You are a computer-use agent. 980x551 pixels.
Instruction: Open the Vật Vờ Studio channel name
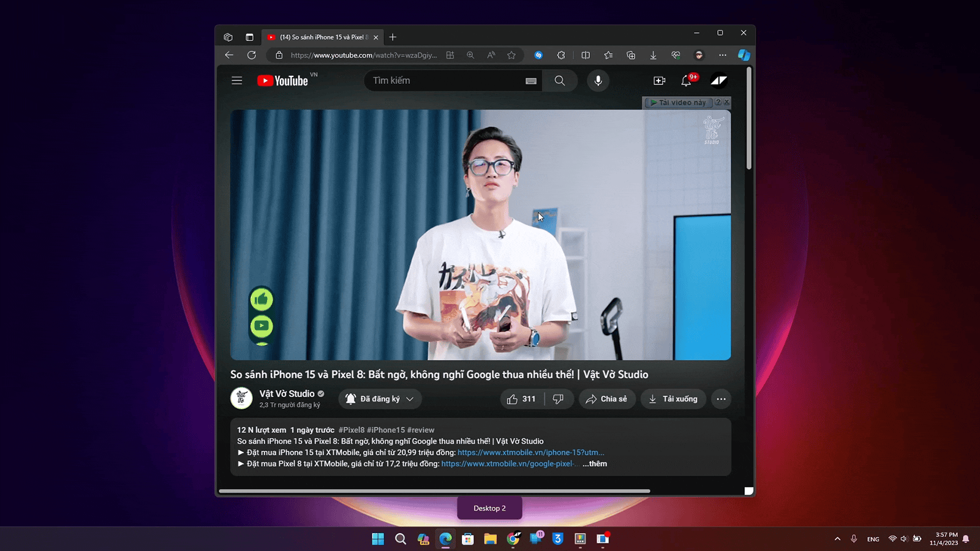click(287, 394)
